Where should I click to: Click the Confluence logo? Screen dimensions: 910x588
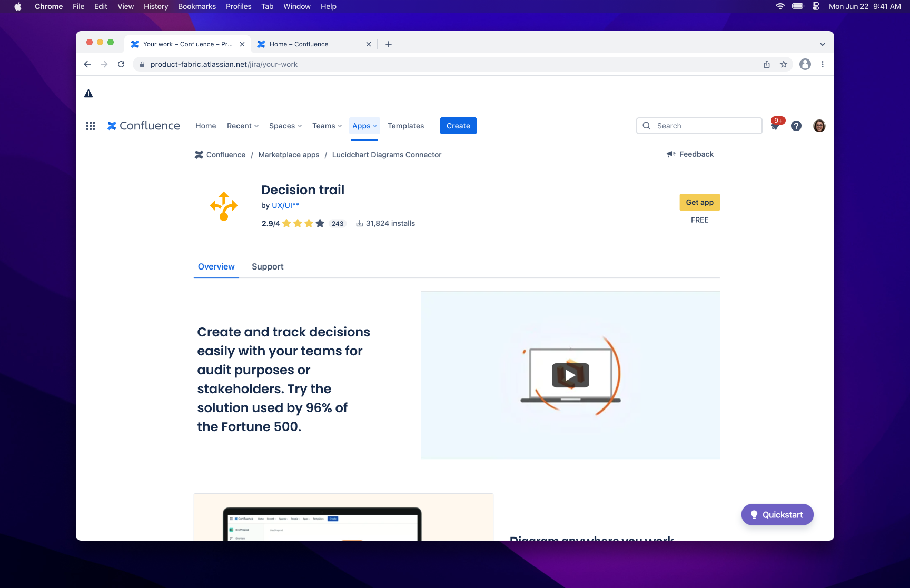point(144,126)
